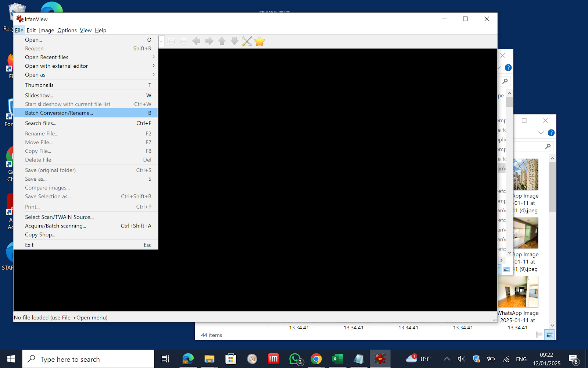Image resolution: width=588 pixels, height=368 pixels.
Task: Open WhatsApp from the taskbar
Action: 295,359
